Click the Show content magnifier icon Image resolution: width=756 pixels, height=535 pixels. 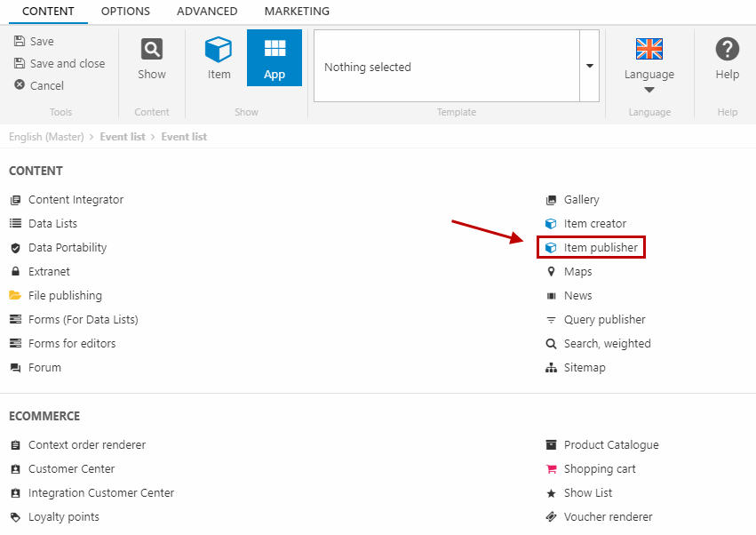pos(152,49)
